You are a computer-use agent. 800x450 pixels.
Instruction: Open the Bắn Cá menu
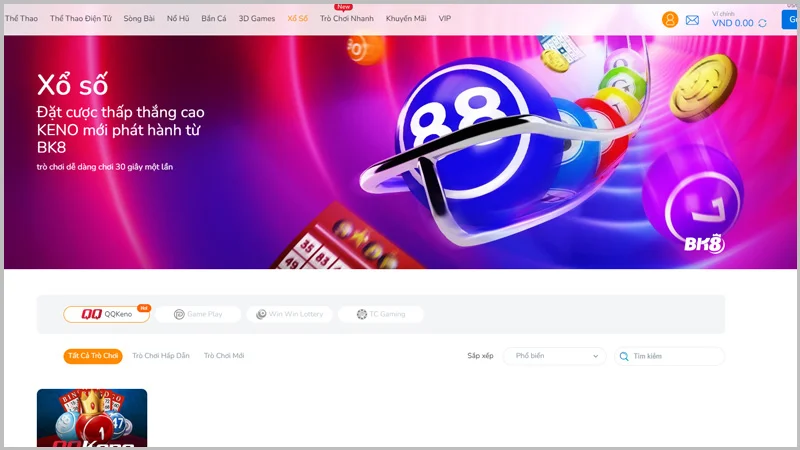point(214,18)
